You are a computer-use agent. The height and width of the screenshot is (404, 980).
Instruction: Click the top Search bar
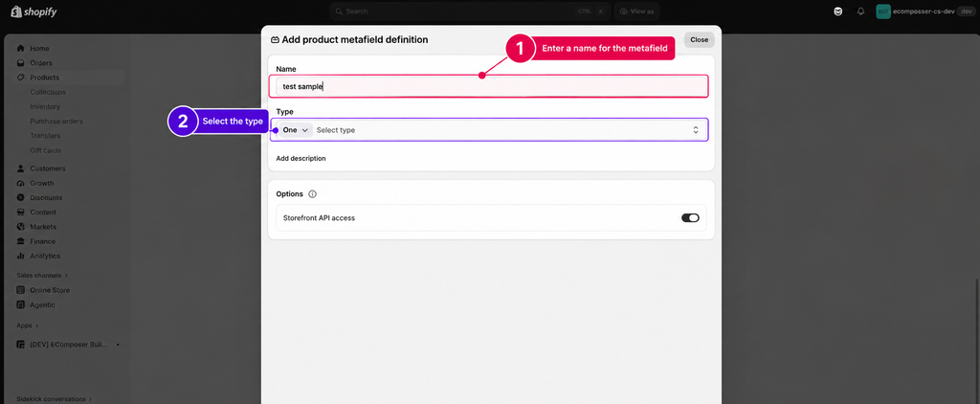470,11
